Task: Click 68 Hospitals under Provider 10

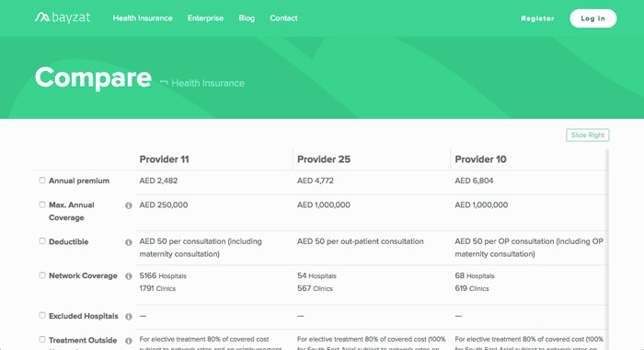Action: point(475,275)
